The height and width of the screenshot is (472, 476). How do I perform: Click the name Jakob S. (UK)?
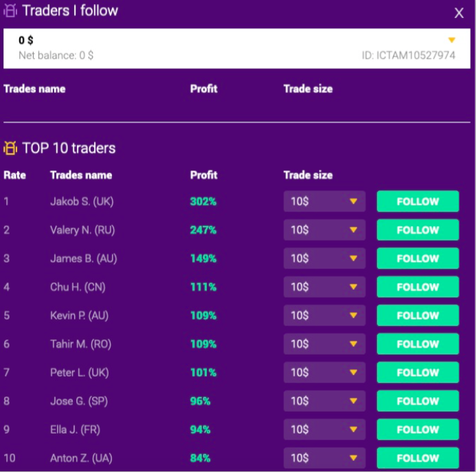[82, 202]
